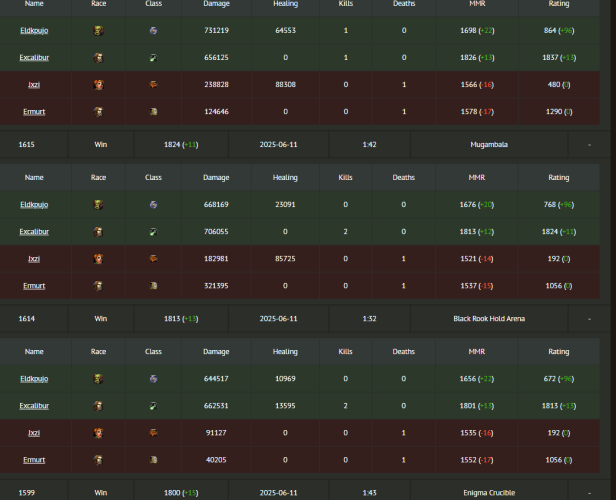Select Jxzi's race icon in the Mugambala match
The width and height of the screenshot is (616, 500).
click(x=98, y=258)
